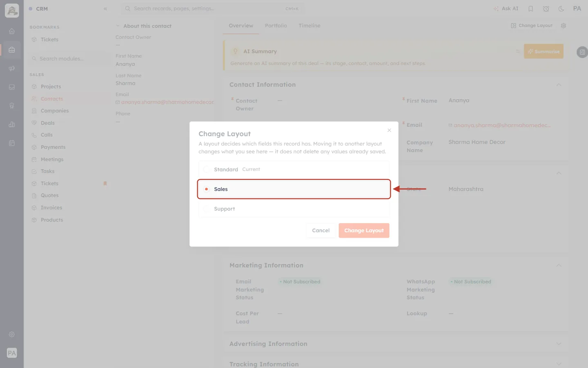588x368 pixels.
Task: Open layout settings gear near Change Layout
Action: click(x=563, y=25)
